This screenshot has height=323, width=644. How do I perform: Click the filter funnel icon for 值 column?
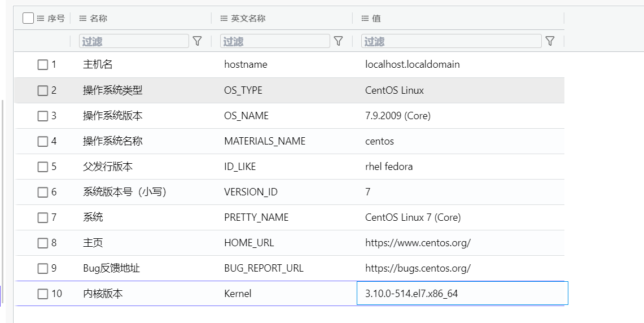tap(550, 41)
